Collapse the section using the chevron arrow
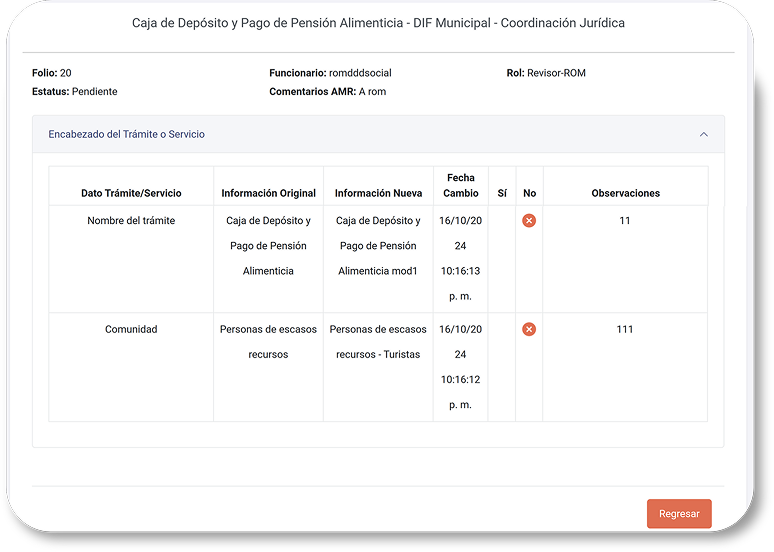The height and width of the screenshot is (552, 774). tap(703, 134)
